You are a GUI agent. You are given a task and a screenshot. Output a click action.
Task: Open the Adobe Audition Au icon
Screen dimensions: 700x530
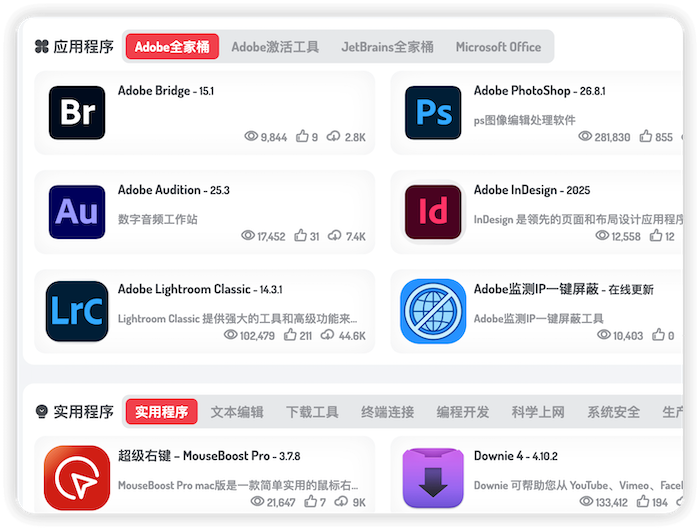[x=77, y=211]
